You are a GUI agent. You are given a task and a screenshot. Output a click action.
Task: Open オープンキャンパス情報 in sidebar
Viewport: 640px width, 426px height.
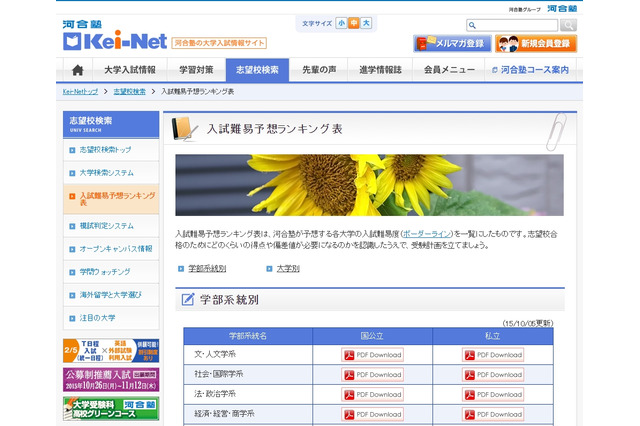click(x=111, y=249)
